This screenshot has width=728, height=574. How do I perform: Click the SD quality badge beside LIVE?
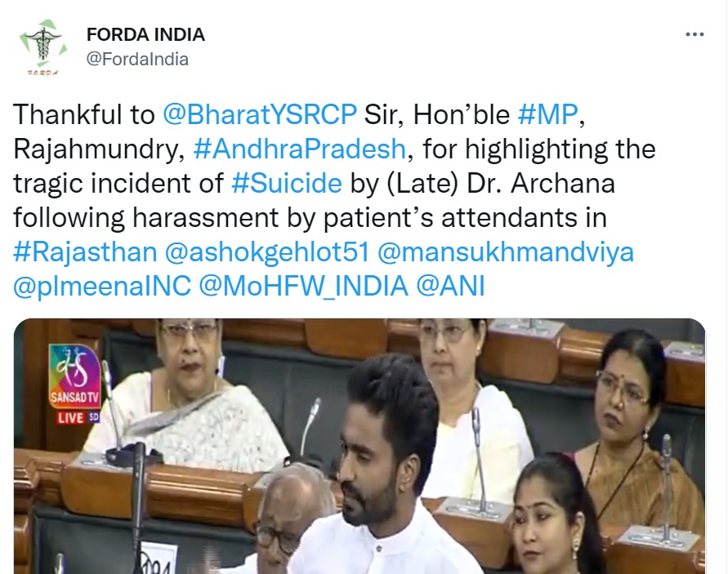coord(94,417)
